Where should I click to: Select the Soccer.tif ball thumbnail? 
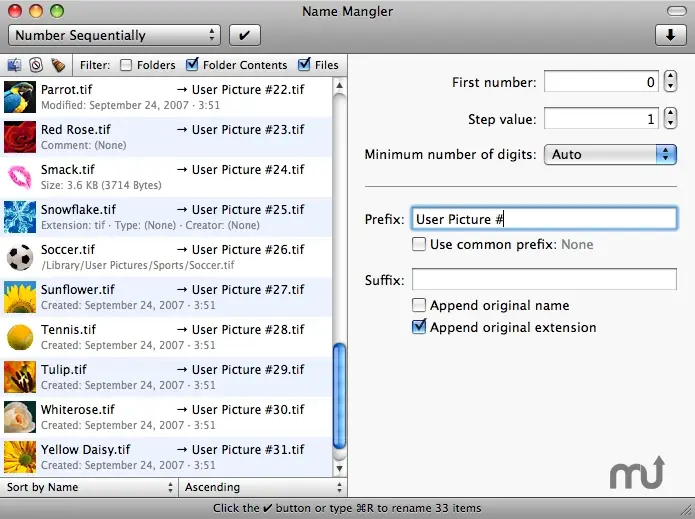point(20,257)
